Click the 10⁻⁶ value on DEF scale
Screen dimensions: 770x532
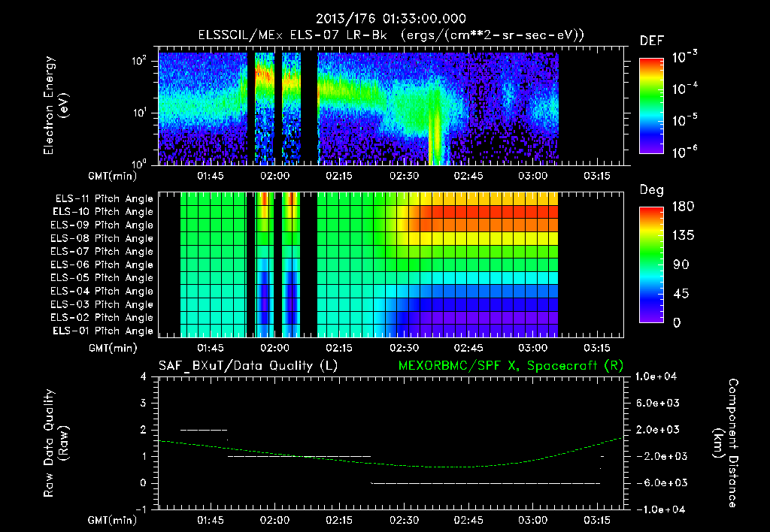pos(684,152)
